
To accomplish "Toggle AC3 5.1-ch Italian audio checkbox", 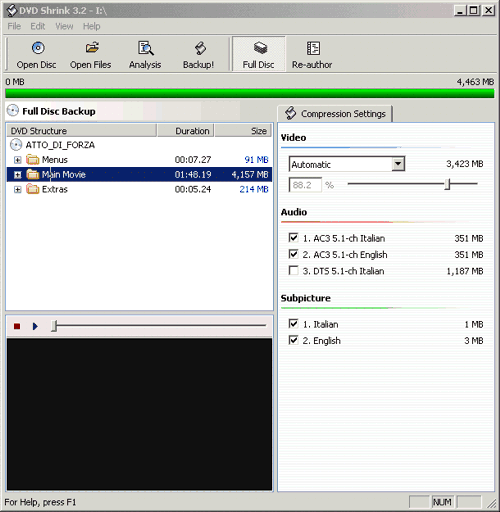I will [293, 238].
